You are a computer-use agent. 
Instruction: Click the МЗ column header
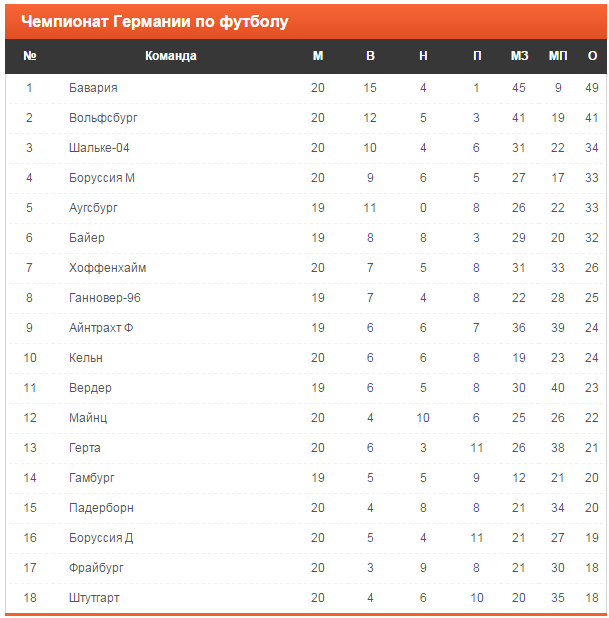tap(519, 56)
